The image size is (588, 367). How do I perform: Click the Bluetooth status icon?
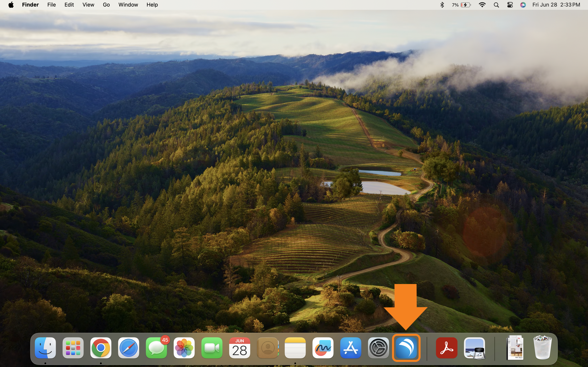(442, 5)
